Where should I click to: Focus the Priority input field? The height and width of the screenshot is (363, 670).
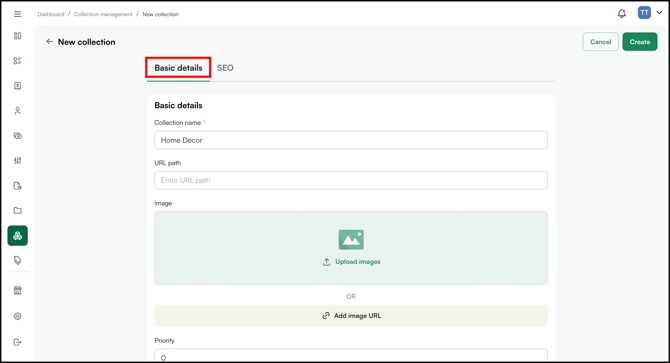351,355
